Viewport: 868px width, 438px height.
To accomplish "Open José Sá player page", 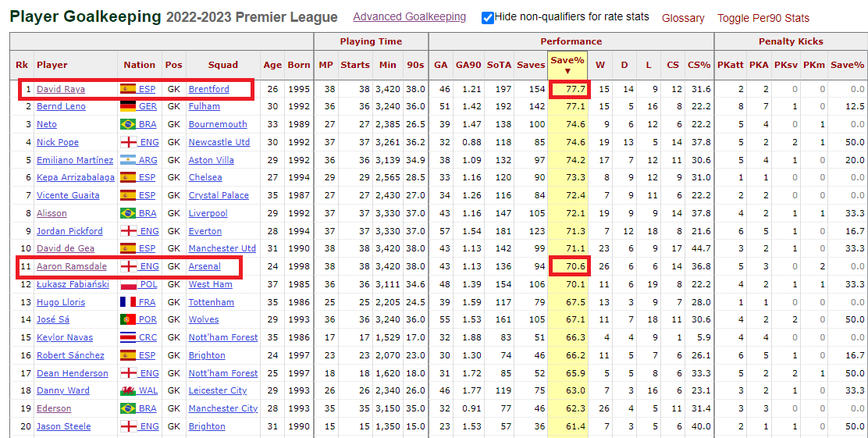I will pyautogui.click(x=52, y=319).
